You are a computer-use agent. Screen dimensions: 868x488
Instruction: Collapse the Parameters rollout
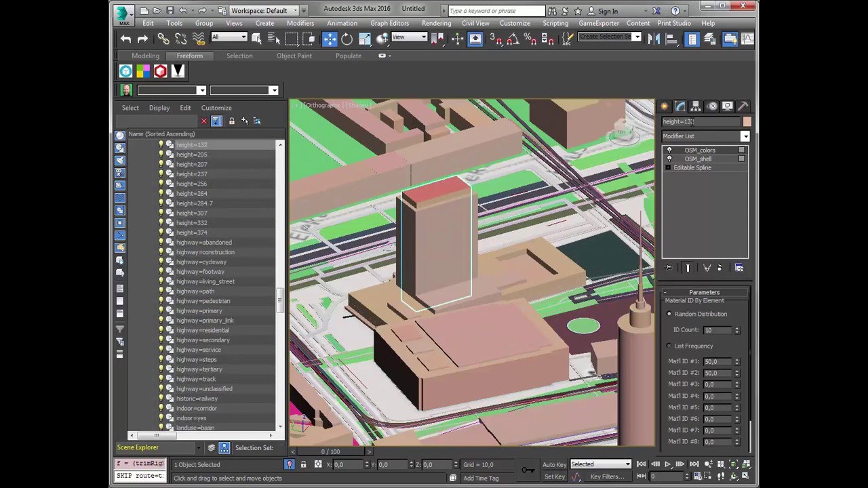(704, 292)
